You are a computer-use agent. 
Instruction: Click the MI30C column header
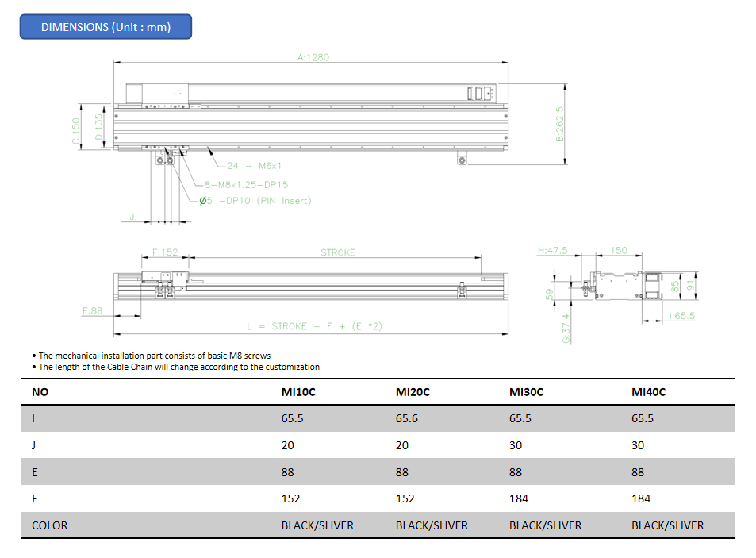coord(526,392)
